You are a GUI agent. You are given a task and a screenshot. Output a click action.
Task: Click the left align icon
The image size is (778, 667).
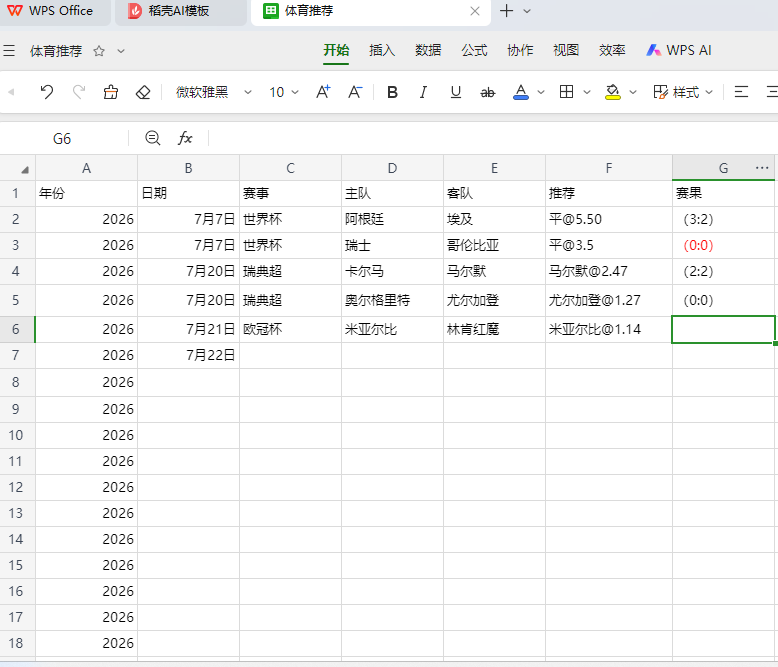(741, 92)
